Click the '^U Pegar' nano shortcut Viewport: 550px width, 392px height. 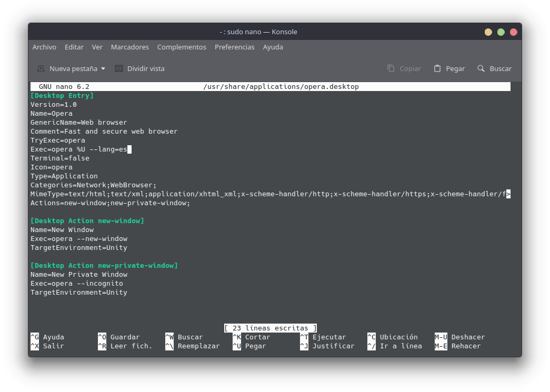click(x=249, y=346)
